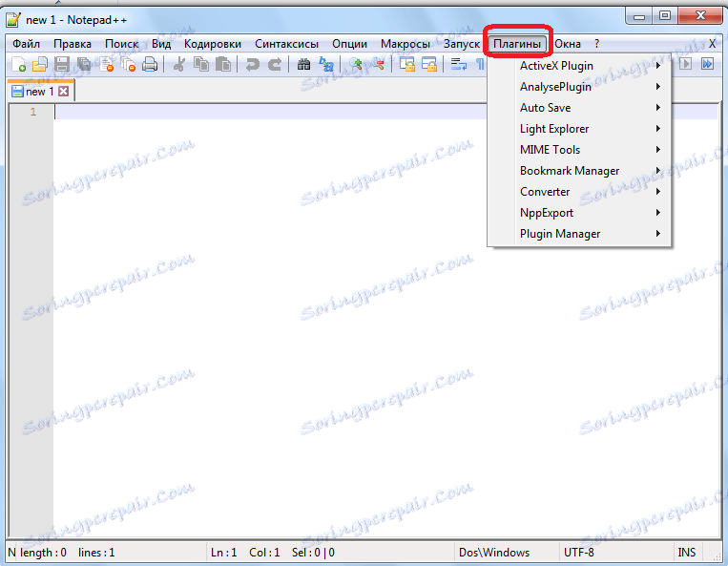728x566 pixels.
Task: Open the Вид menu
Action: click(x=161, y=44)
